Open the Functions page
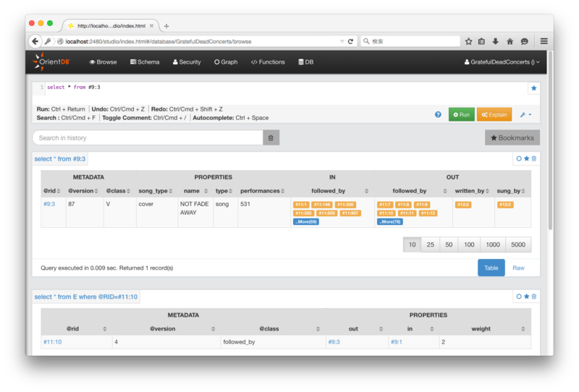Image resolution: width=579 pixels, height=392 pixels. point(268,62)
